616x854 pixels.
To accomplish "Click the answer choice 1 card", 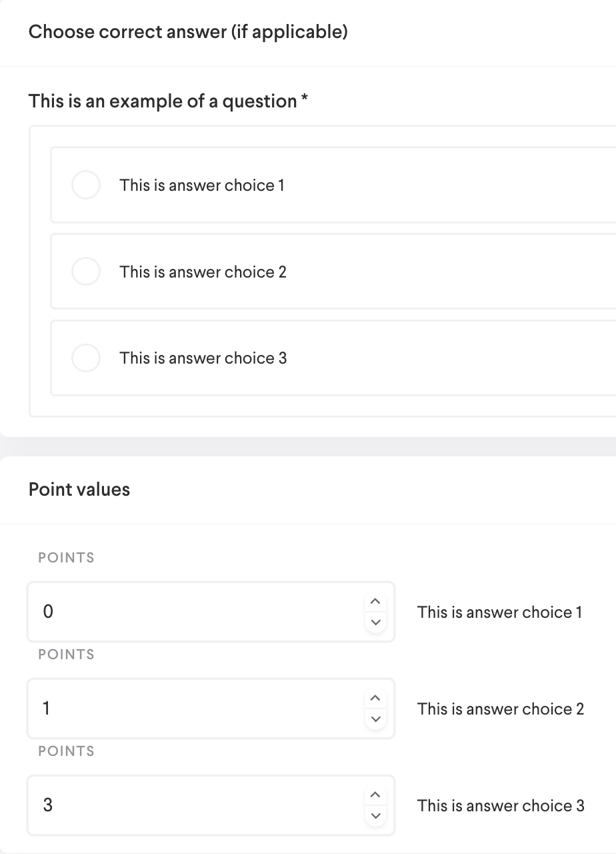I will [300, 185].
